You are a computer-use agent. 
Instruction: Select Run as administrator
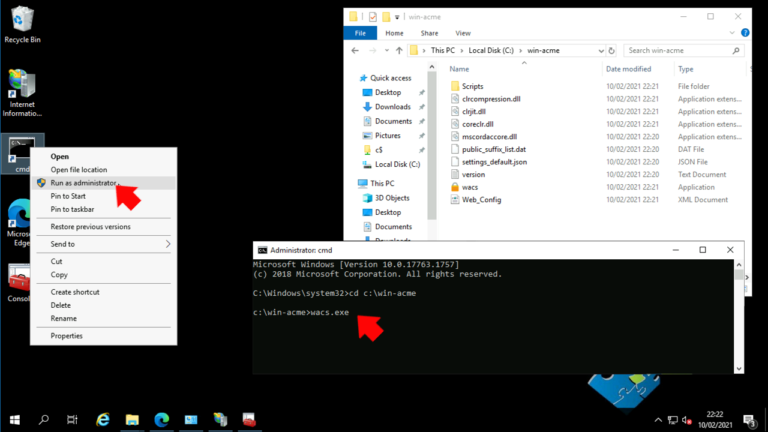[103, 183]
